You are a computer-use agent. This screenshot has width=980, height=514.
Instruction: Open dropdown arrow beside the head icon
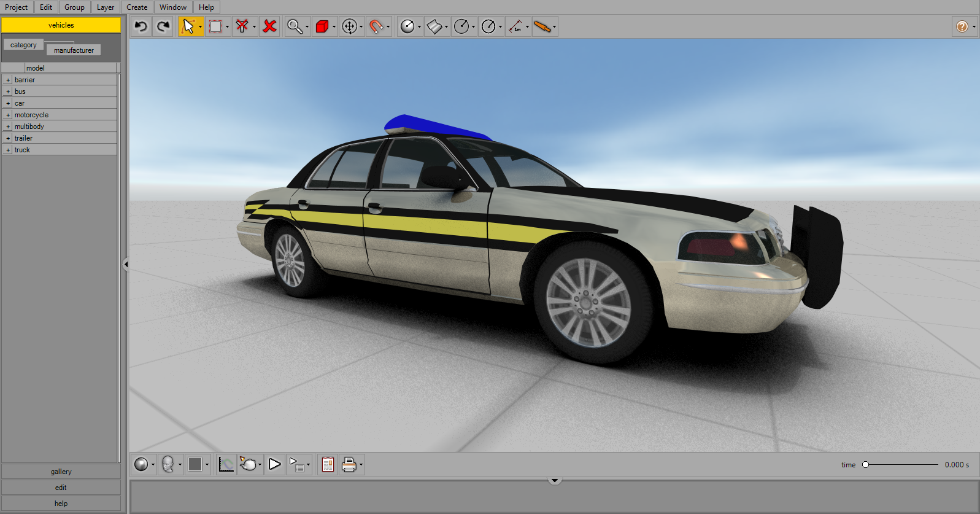pos(180,464)
